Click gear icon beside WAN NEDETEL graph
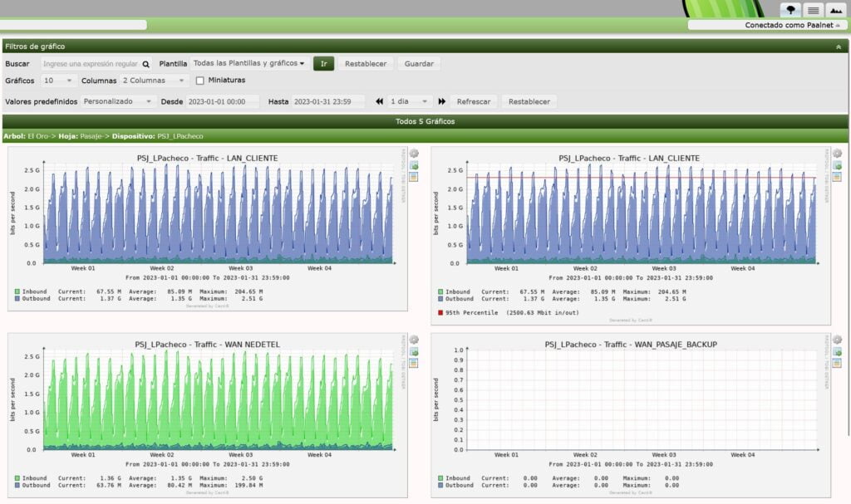Image resolution: width=851 pixels, height=504 pixels. 413,340
